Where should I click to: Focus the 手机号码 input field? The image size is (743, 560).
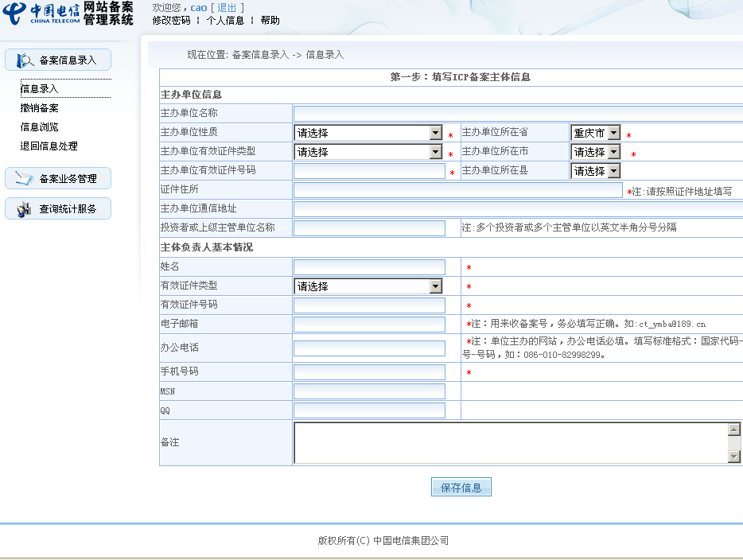(x=369, y=372)
